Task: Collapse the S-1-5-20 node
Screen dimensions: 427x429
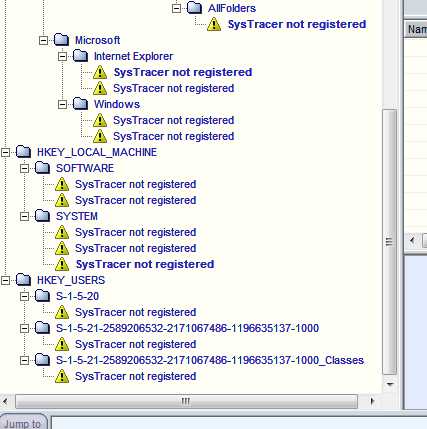Action: pyautogui.click(x=24, y=296)
